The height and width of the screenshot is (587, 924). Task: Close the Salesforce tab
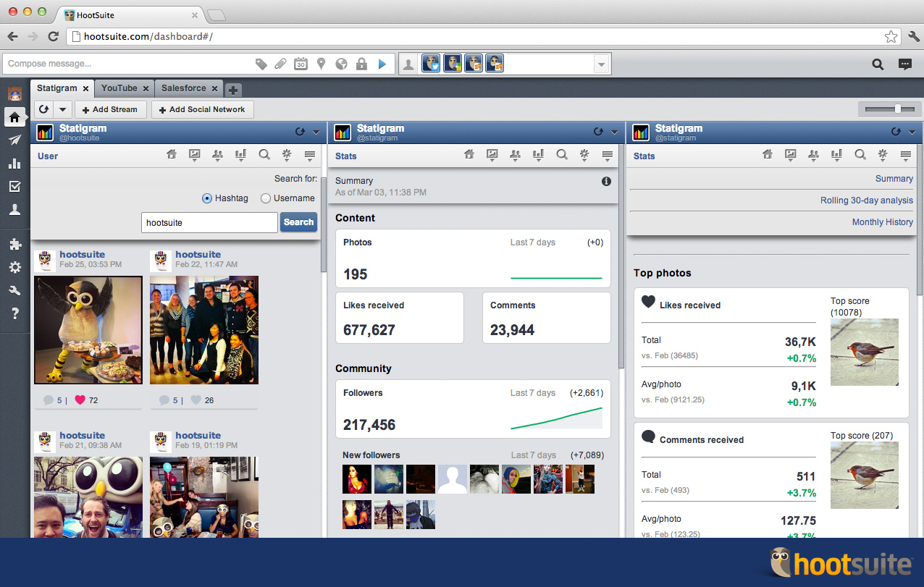pos(214,88)
